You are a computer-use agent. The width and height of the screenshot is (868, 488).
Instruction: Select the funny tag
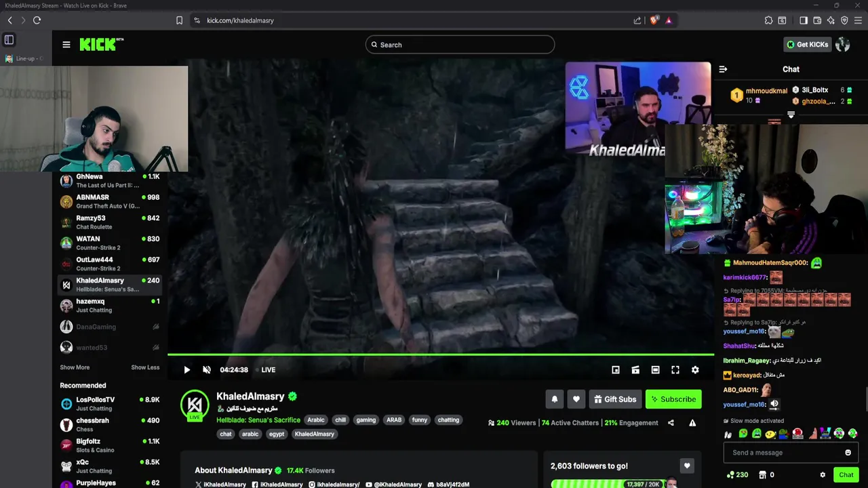420,420
